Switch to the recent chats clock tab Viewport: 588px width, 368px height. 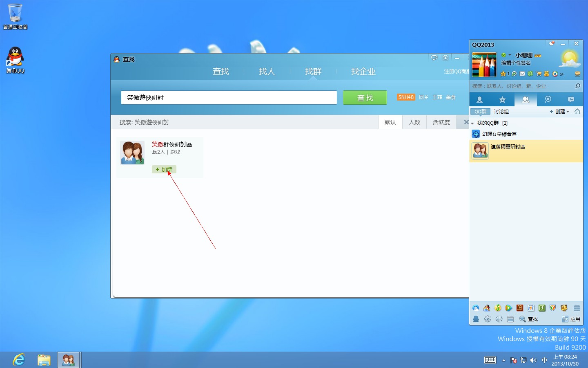[x=571, y=100]
